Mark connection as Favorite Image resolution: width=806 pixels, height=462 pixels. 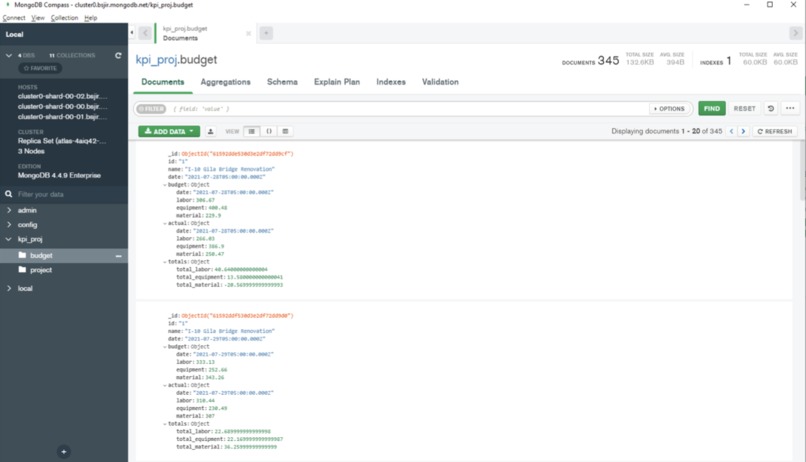pos(41,68)
